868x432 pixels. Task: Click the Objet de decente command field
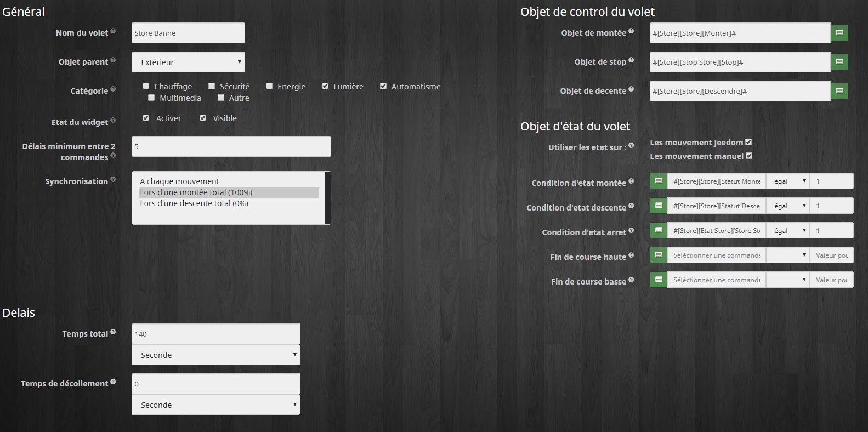[740, 91]
